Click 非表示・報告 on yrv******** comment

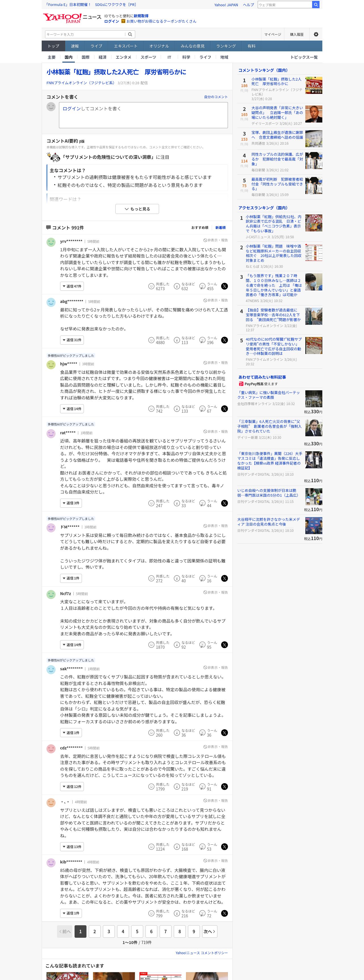tap(215, 241)
